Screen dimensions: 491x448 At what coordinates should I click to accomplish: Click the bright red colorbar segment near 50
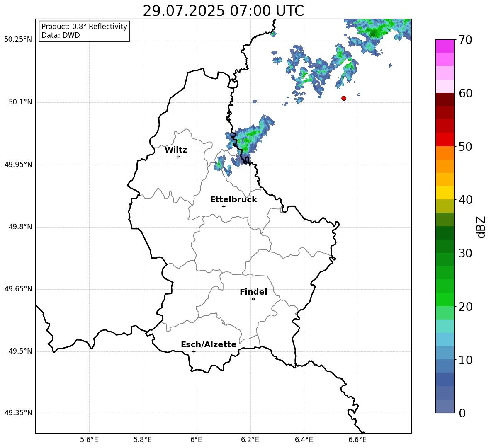pyautogui.click(x=445, y=140)
